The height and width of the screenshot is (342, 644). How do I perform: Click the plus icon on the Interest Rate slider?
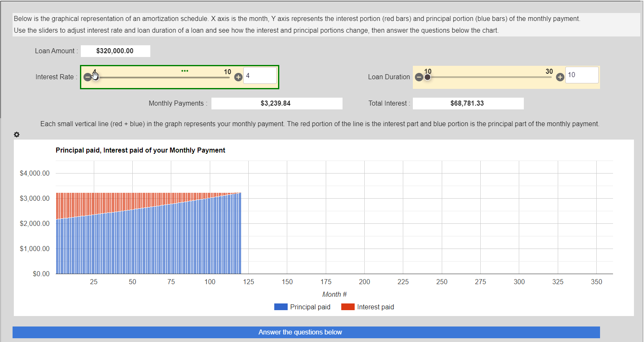(238, 77)
